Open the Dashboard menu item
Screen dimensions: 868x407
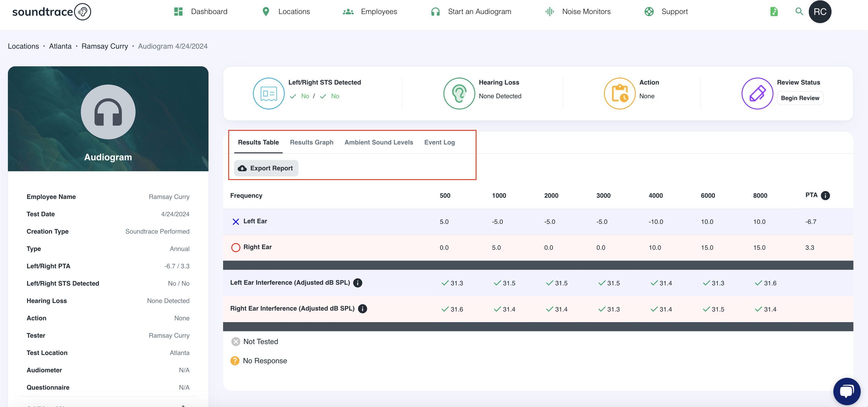[209, 12]
